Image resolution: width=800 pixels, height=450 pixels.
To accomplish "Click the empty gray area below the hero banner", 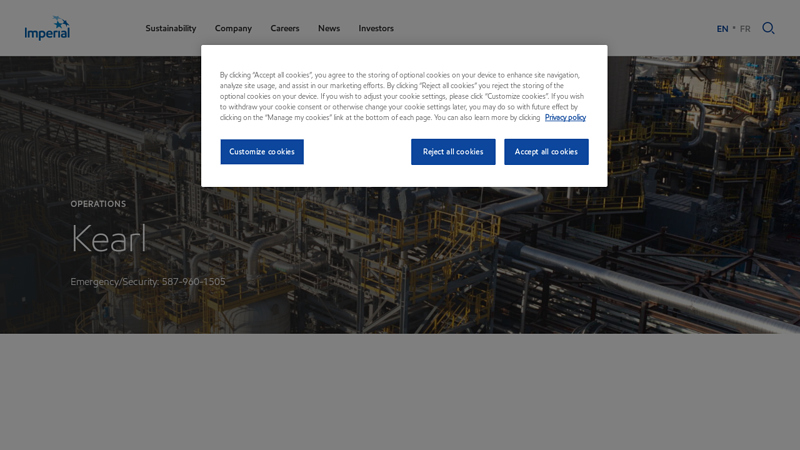I will pos(400,392).
